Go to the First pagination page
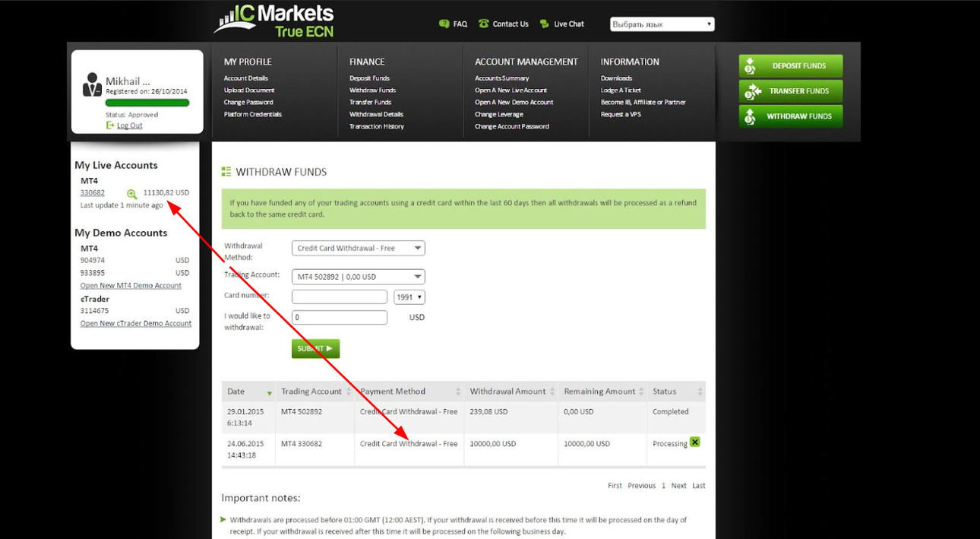 tap(615, 486)
